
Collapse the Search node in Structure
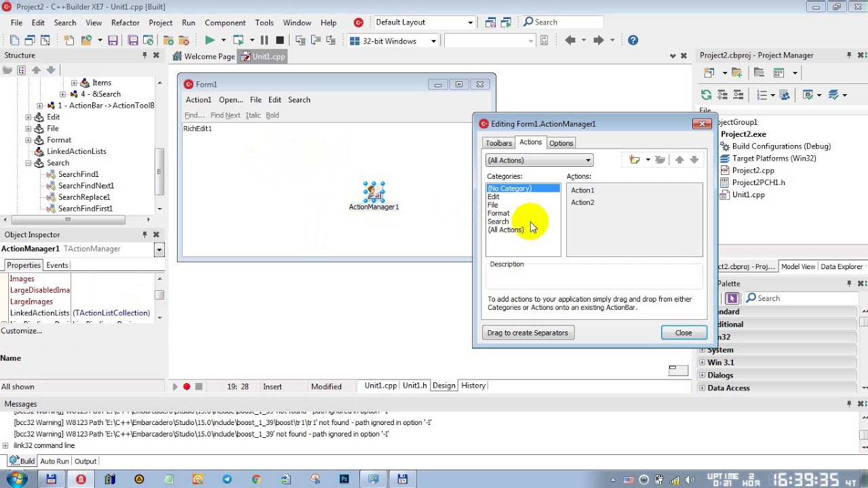click(x=28, y=163)
